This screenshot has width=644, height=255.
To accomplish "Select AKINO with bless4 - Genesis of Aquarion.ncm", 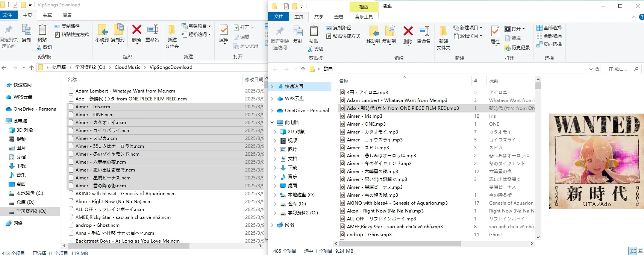I will [x=125, y=194].
